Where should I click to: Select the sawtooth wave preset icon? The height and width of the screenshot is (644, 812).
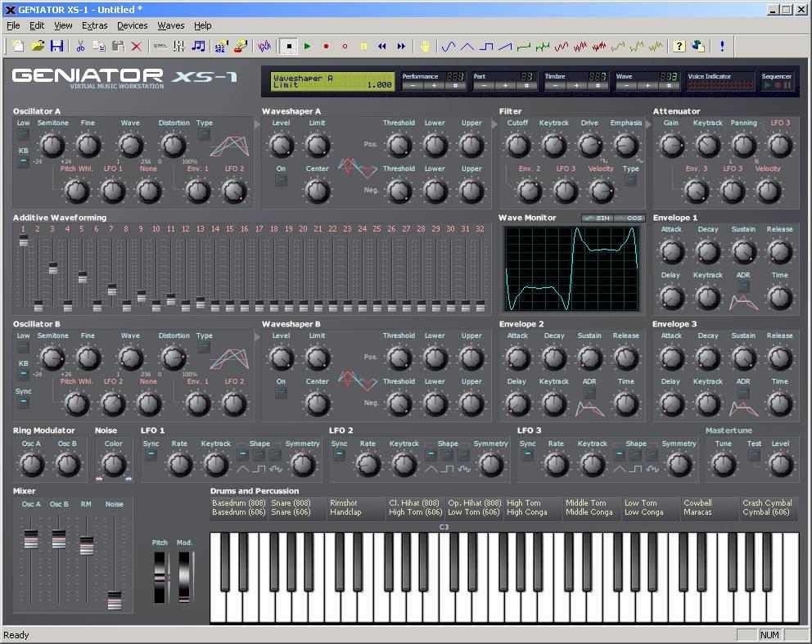pos(505,47)
